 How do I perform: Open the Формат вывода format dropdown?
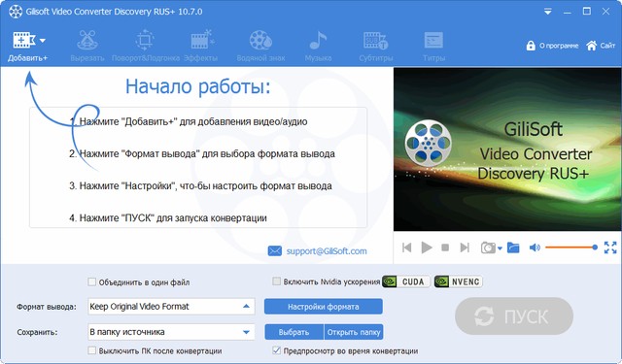[x=171, y=306]
